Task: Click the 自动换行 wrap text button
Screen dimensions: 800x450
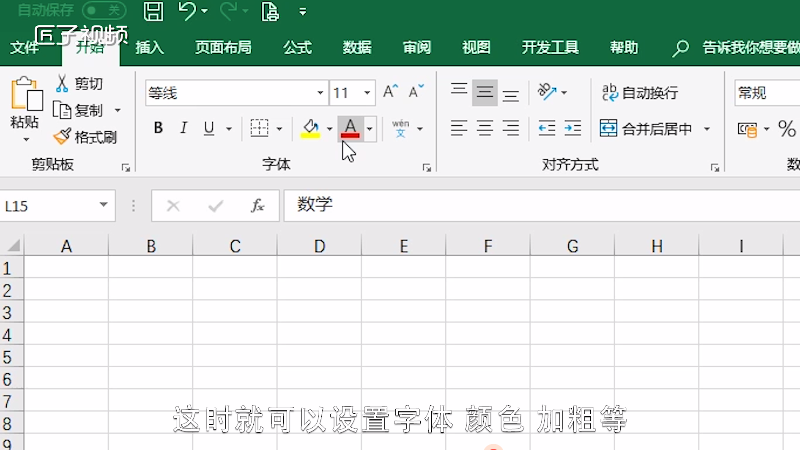Action: tap(639, 93)
